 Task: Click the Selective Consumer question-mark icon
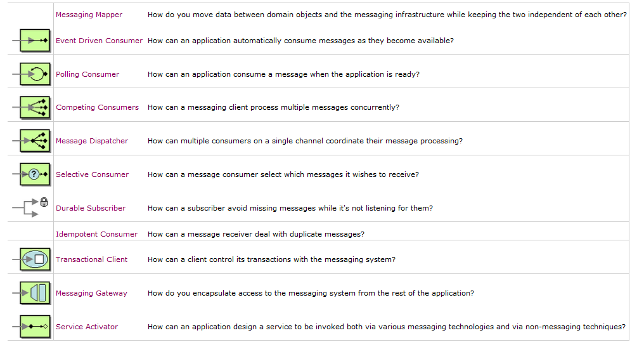pos(34,174)
